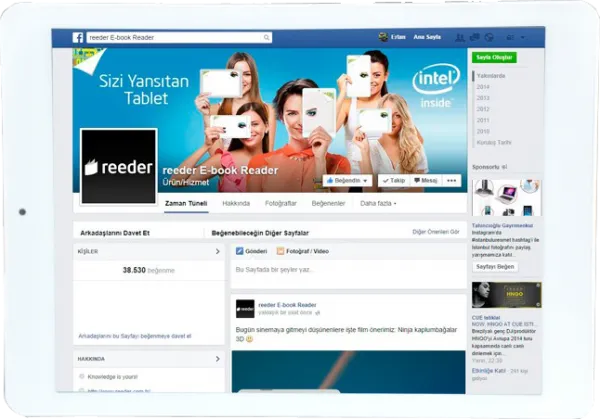Click Arkadaşlarını Davet Et heading
This screenshot has width=600, height=419.
[115, 233]
